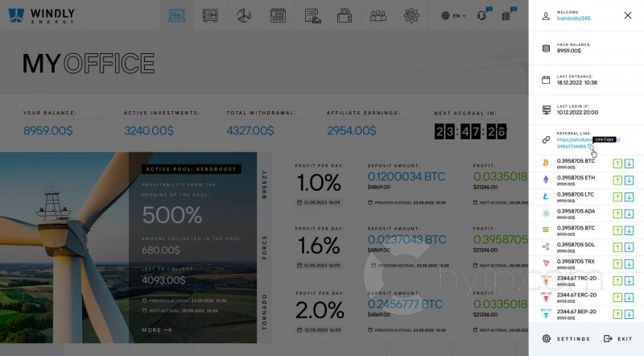Click the 3240.00$ active investments value
The width and height of the screenshot is (644, 356).
pyautogui.click(x=149, y=130)
